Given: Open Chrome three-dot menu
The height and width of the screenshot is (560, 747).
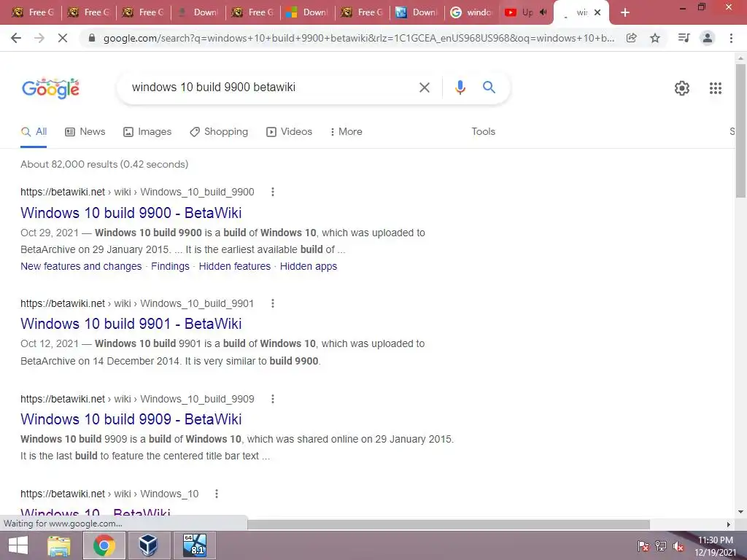Looking at the screenshot, I should (731, 38).
